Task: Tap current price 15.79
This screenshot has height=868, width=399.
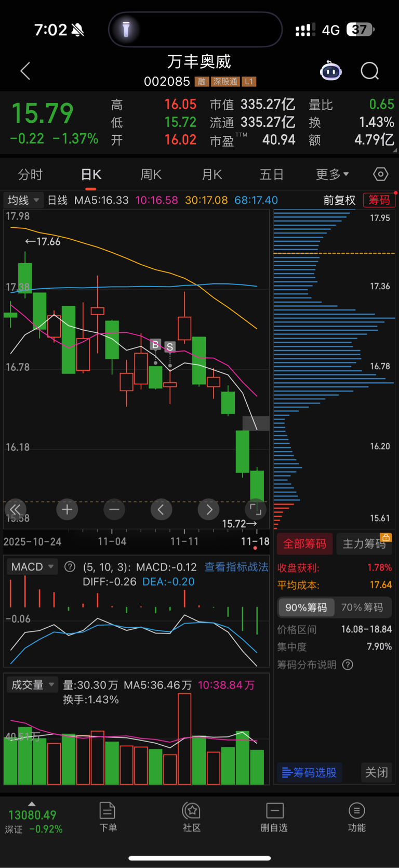Action: click(x=43, y=114)
